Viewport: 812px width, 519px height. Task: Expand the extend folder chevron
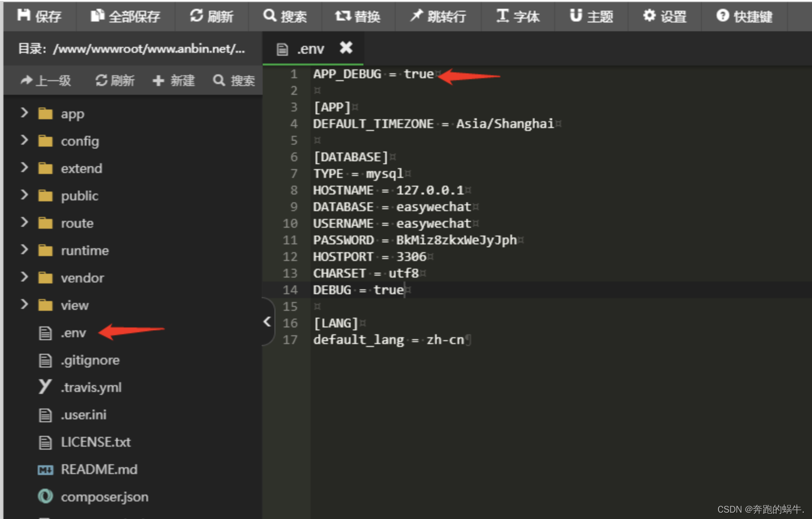coord(24,168)
